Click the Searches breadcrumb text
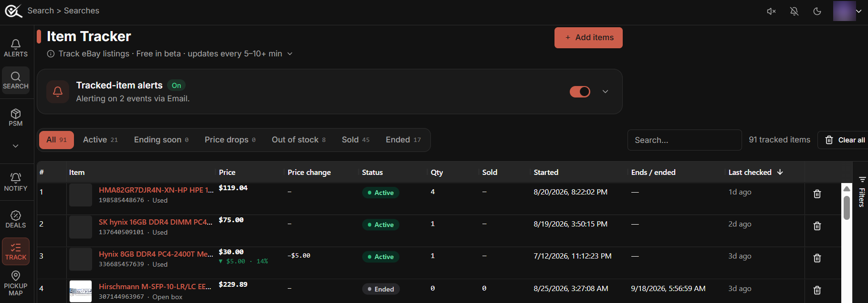Viewport: 868px width, 303px height. coord(82,11)
